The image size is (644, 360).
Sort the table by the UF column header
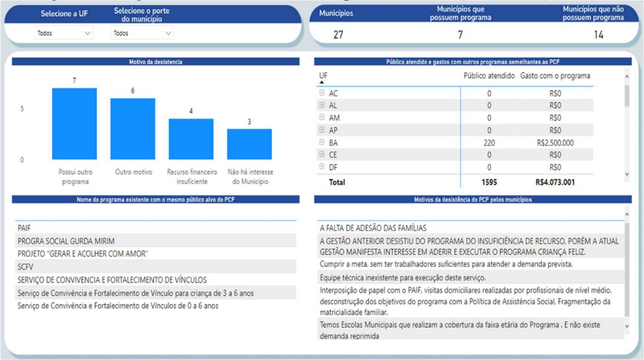tap(323, 75)
